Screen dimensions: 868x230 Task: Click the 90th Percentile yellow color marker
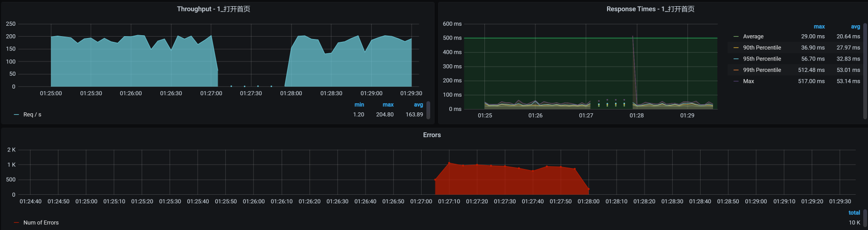pyautogui.click(x=736, y=48)
